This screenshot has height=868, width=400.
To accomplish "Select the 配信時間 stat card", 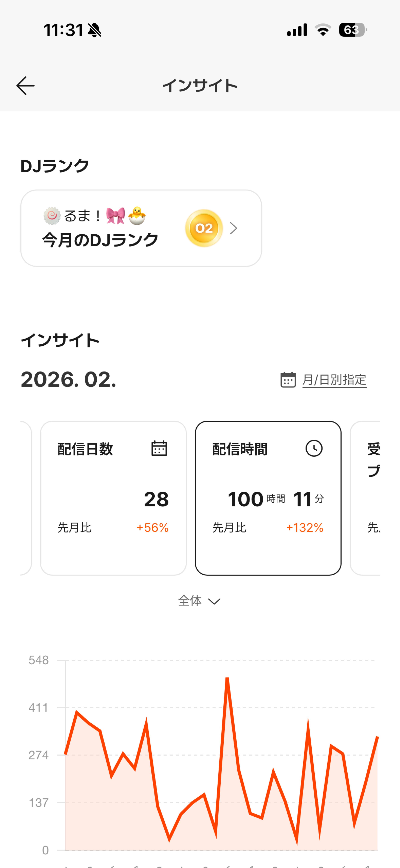I will 268,498.
